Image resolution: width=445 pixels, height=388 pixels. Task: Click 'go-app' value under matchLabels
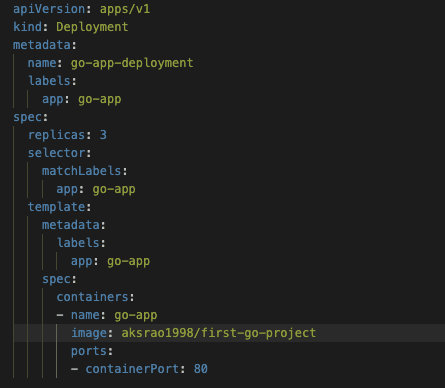point(114,189)
